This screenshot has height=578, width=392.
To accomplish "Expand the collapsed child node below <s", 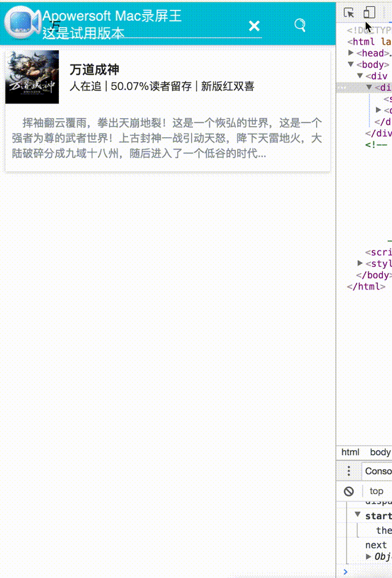I will point(379,110).
